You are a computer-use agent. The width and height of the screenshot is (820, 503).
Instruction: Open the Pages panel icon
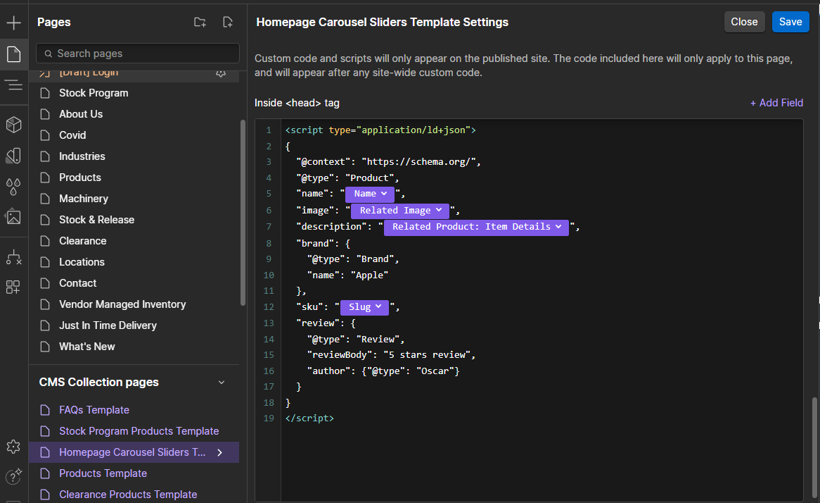point(14,53)
